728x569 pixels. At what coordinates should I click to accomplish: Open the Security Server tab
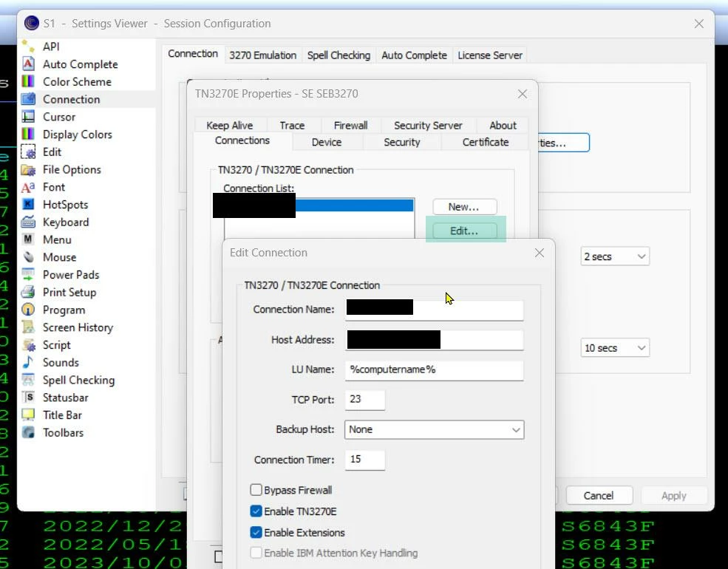pos(428,126)
